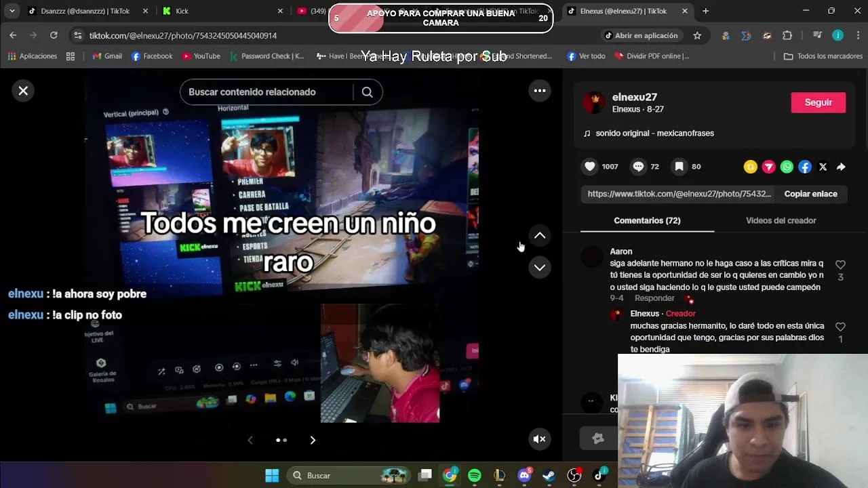
Task: Show next photo with right arrow
Action: click(x=313, y=441)
